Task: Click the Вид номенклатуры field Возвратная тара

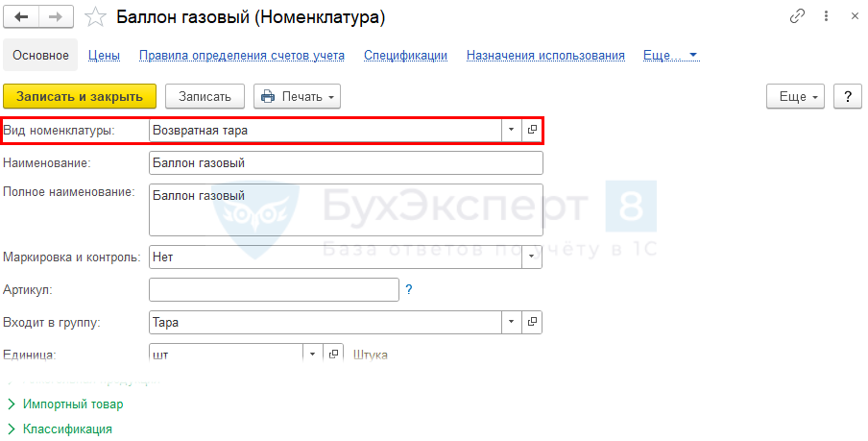Action: pyautogui.click(x=325, y=131)
